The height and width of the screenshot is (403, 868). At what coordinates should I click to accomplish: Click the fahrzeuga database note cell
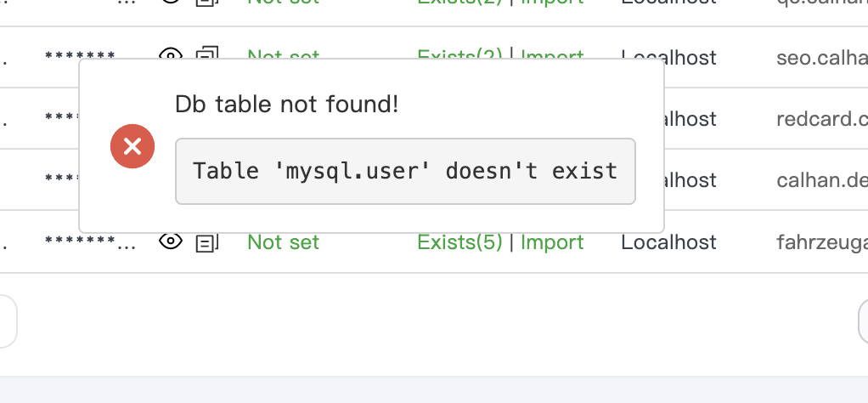(x=821, y=242)
